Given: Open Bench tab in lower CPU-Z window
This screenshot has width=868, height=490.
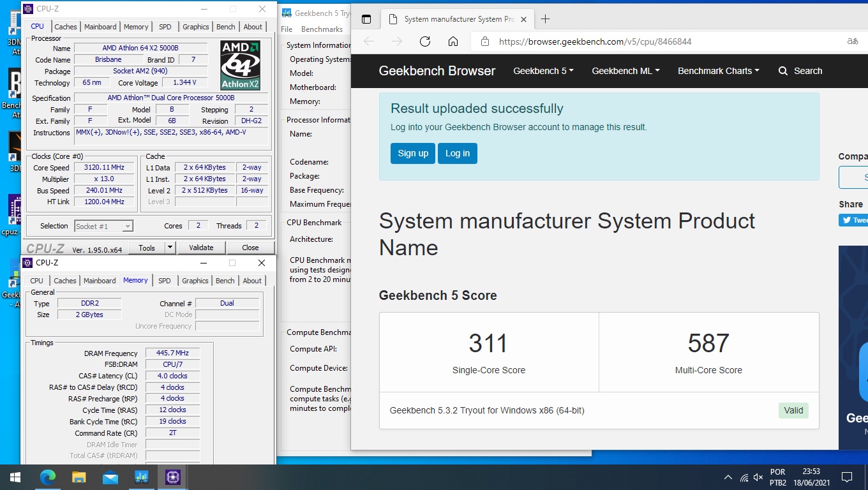Looking at the screenshot, I should pyautogui.click(x=225, y=281).
